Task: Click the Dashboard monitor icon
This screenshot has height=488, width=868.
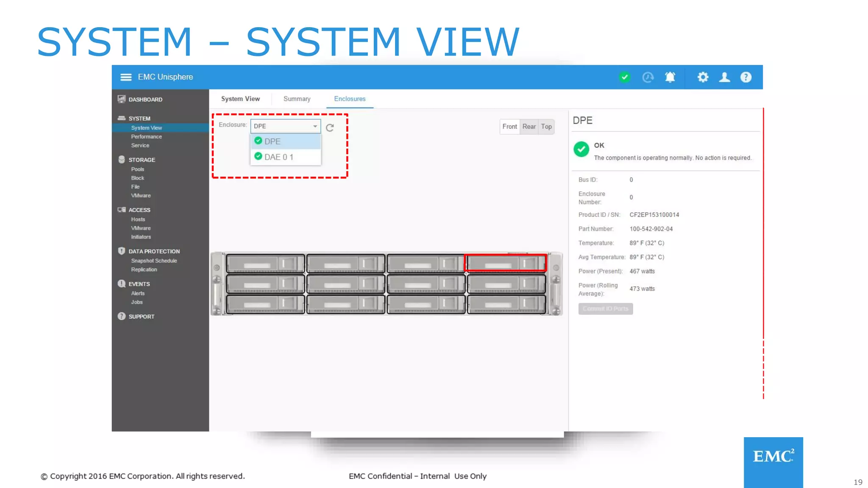Action: [122, 99]
